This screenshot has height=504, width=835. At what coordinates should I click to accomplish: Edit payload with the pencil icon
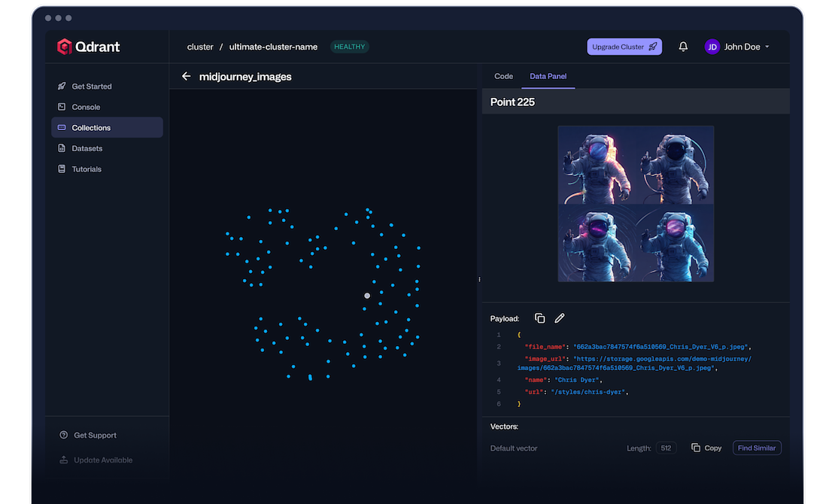tap(560, 319)
